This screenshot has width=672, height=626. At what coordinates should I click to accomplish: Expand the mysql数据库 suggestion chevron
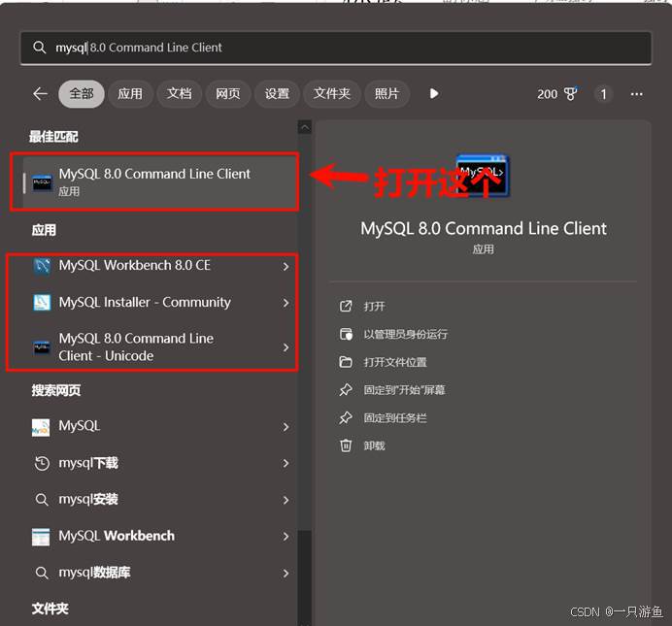coord(286,573)
